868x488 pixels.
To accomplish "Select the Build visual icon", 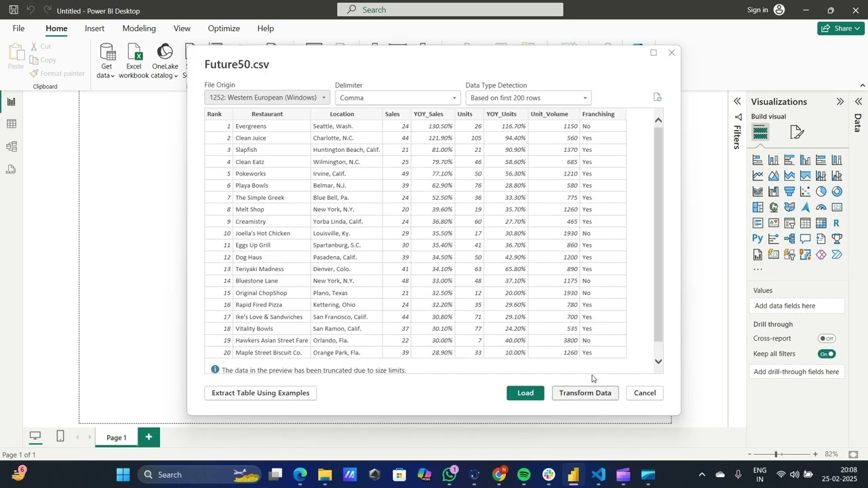I will point(760,132).
